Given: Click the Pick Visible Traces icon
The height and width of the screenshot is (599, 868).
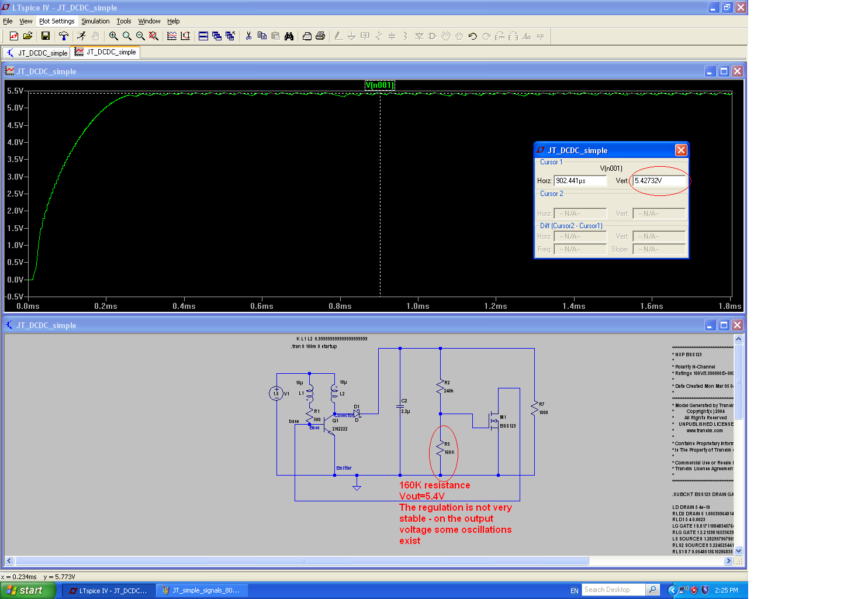Looking at the screenshot, I should click(172, 36).
